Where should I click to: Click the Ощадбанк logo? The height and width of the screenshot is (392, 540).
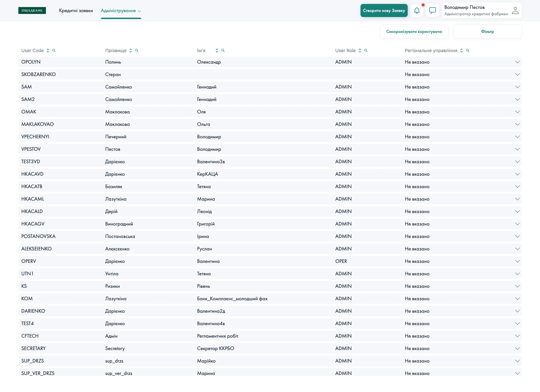click(x=32, y=10)
